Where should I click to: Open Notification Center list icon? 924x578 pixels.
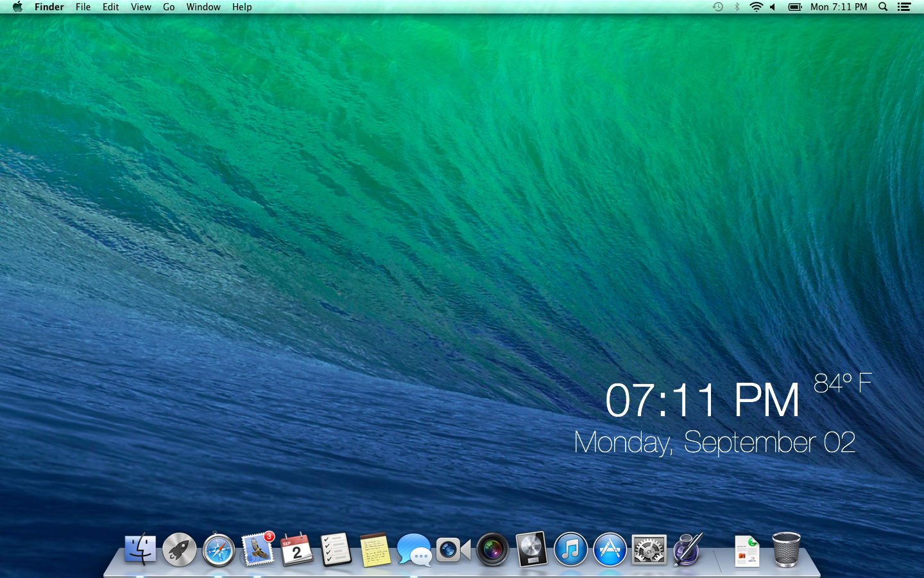click(904, 7)
